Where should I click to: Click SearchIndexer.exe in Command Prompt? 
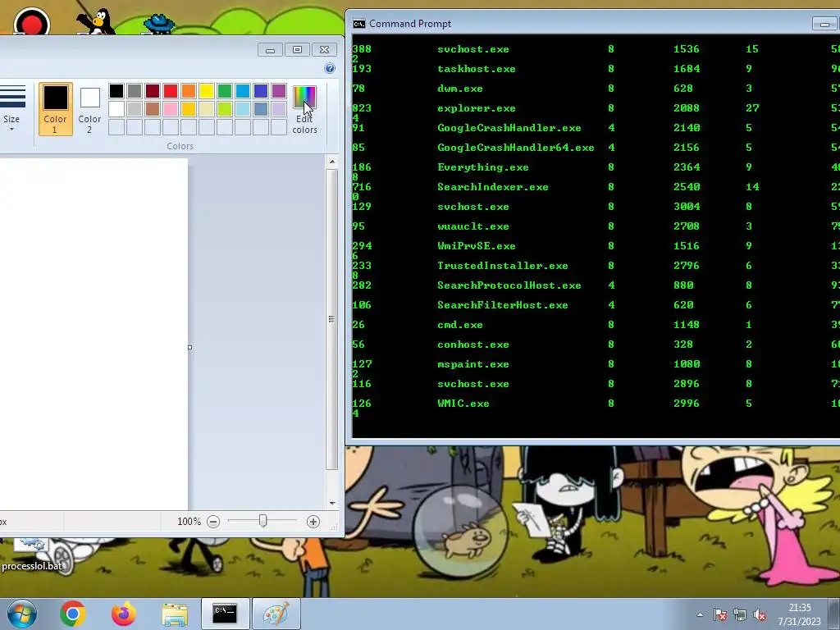(493, 187)
